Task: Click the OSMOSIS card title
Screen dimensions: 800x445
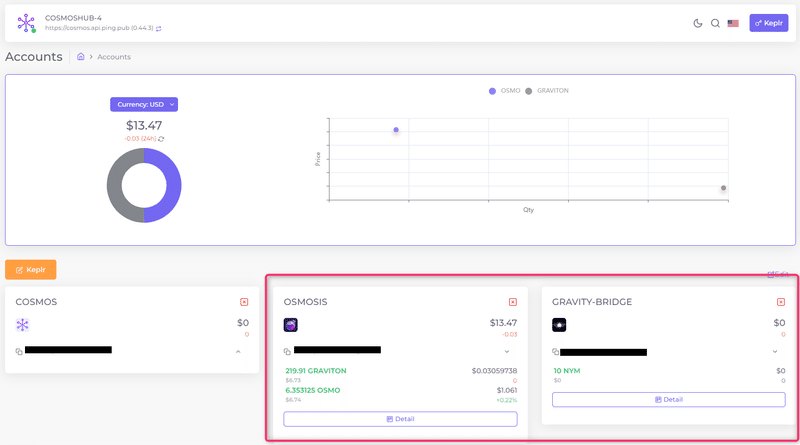Action: tap(306, 302)
